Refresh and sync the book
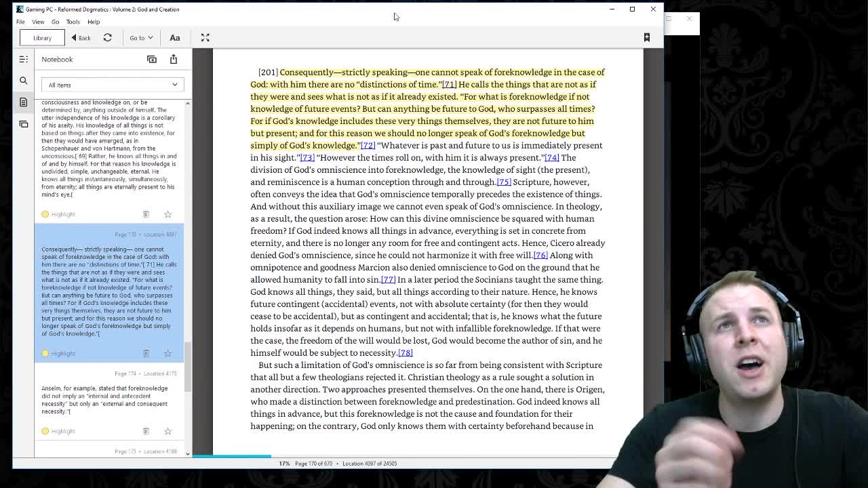Screen dimensions: 868x488 [107, 37]
